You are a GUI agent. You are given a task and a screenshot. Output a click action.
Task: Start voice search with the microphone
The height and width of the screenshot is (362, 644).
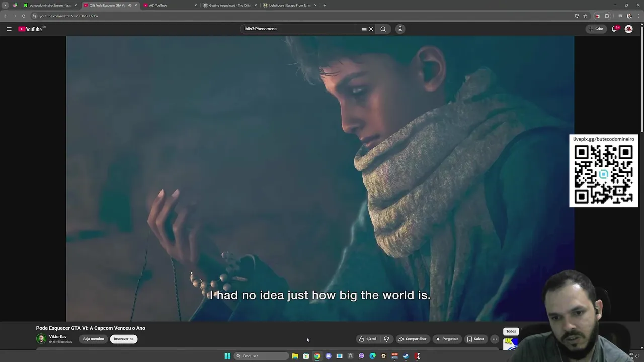[400, 29]
